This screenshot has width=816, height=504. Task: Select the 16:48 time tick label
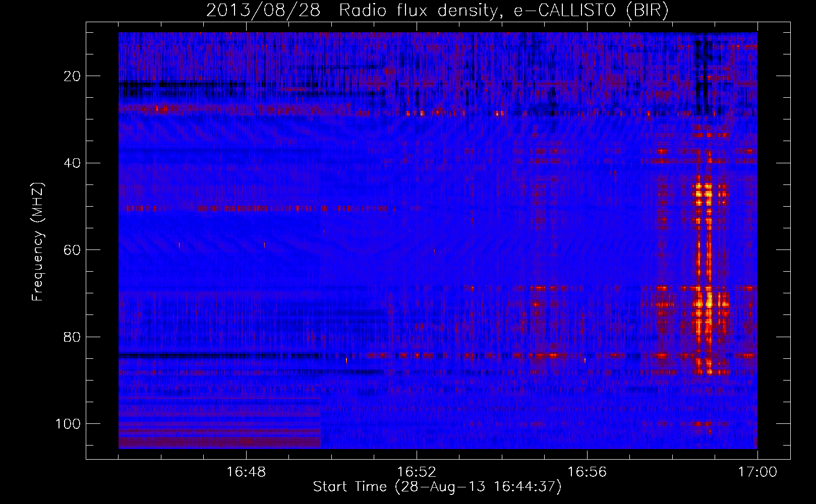[x=246, y=472]
